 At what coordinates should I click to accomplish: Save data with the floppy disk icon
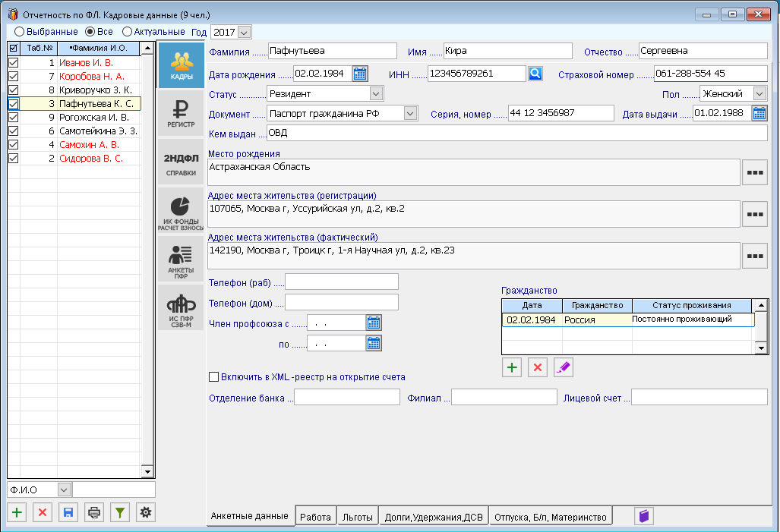coord(68,512)
